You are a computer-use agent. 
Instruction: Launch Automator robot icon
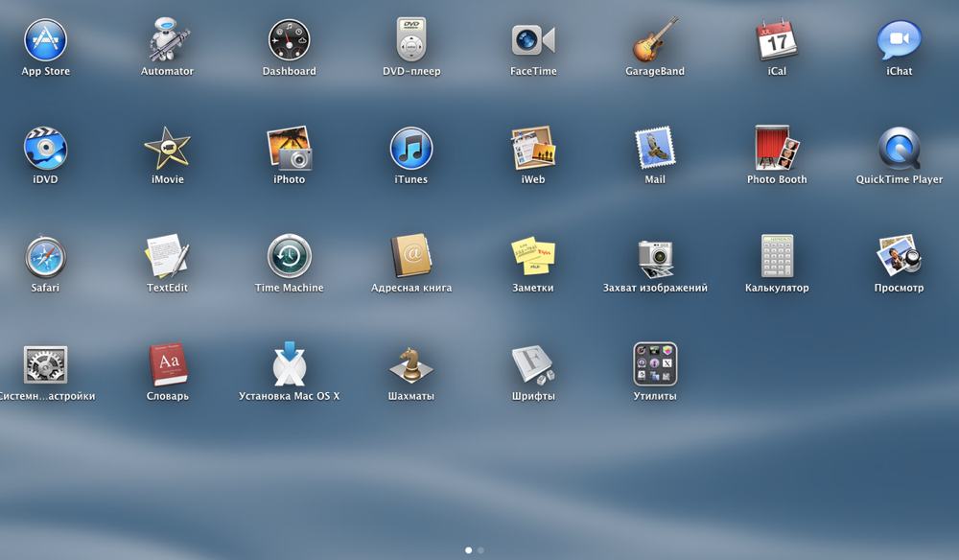coord(167,40)
